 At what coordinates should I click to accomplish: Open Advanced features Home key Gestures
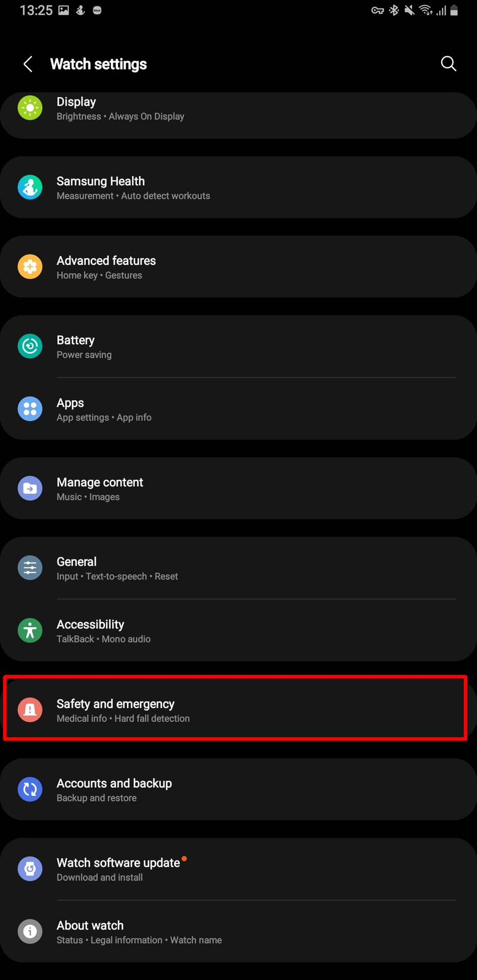pyautogui.click(x=238, y=267)
